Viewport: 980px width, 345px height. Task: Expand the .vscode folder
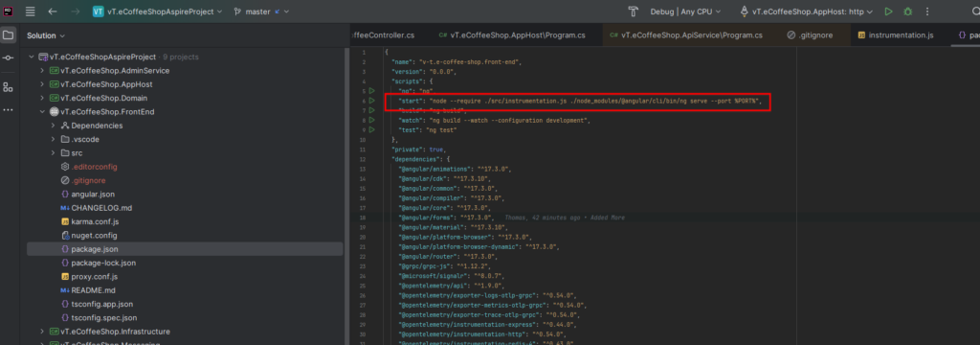coord(54,140)
